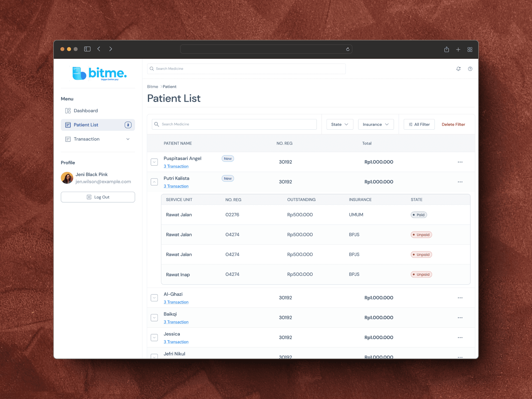Click the Delete Filter link
This screenshot has width=532, height=399.
click(x=453, y=124)
